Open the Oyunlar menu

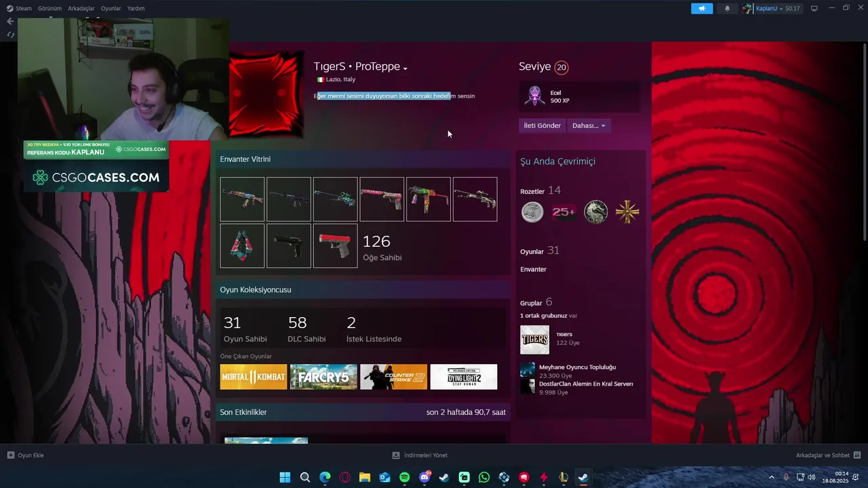point(111,8)
